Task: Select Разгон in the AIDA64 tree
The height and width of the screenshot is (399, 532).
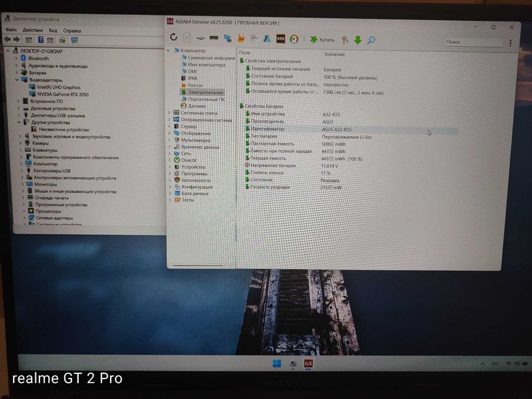Action: pos(192,85)
